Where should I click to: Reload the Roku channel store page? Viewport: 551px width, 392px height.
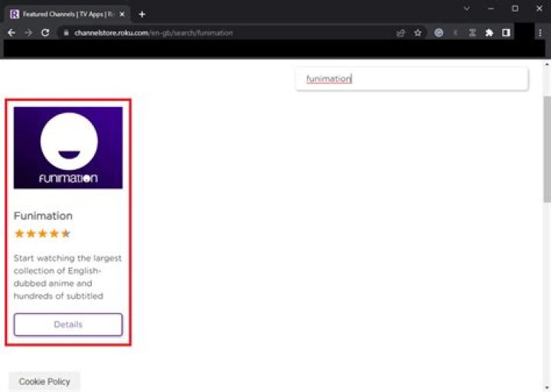45,33
